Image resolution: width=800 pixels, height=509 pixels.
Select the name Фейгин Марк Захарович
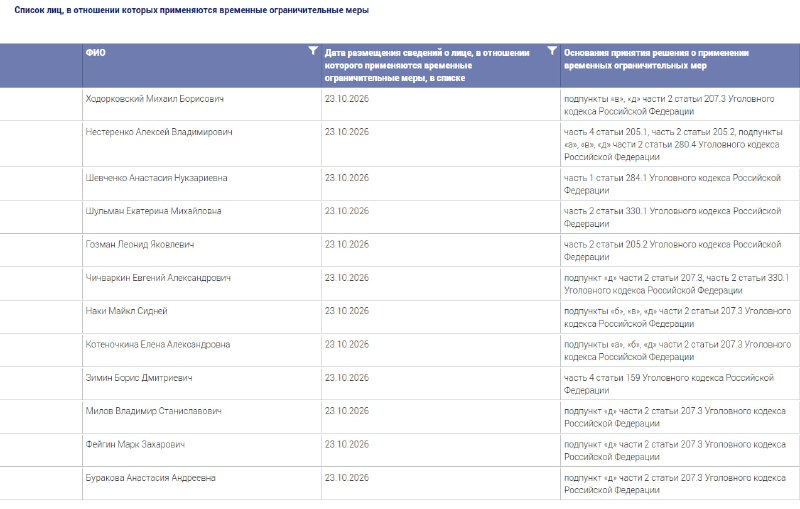[x=135, y=445]
